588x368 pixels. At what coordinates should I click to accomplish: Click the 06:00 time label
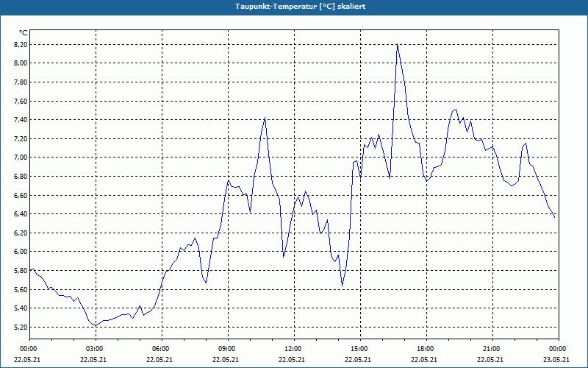point(162,349)
